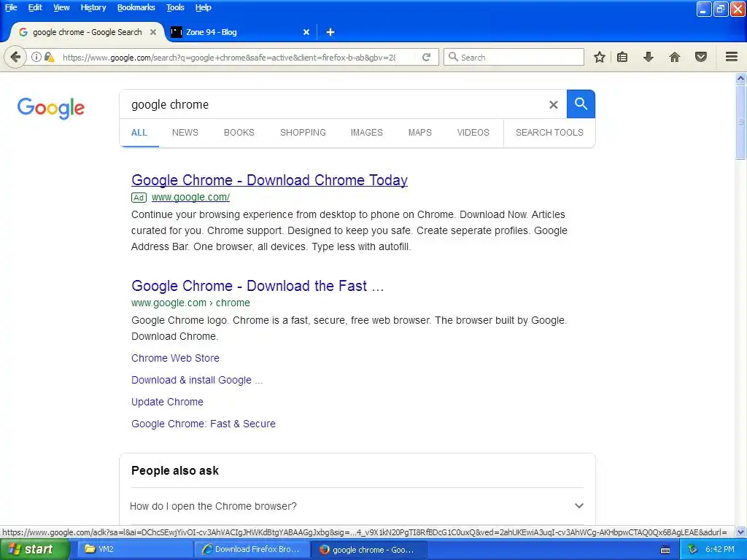The height and width of the screenshot is (560, 747).
Task: Click the scrollbar up arrow
Action: [741, 79]
